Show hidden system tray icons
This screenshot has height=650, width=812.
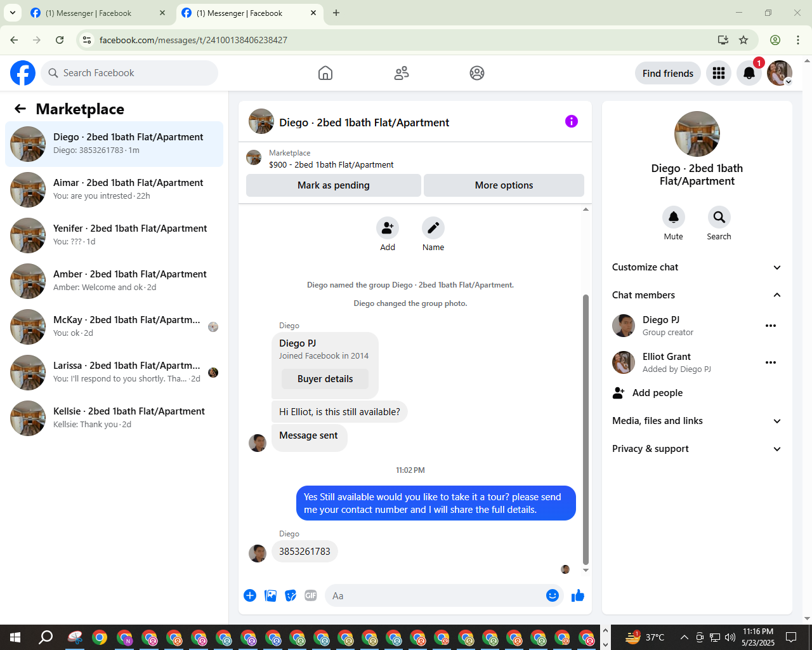[684, 637]
